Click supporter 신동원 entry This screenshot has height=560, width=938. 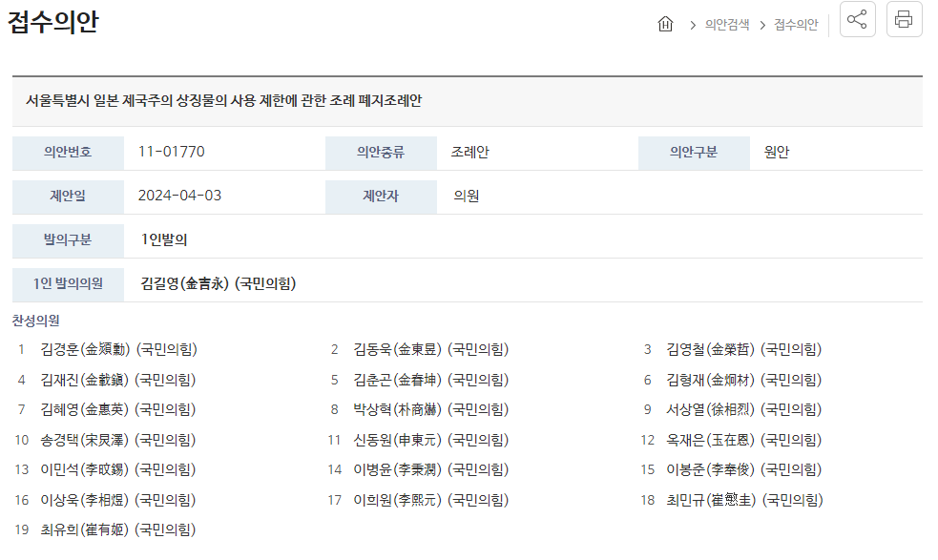(x=430, y=441)
